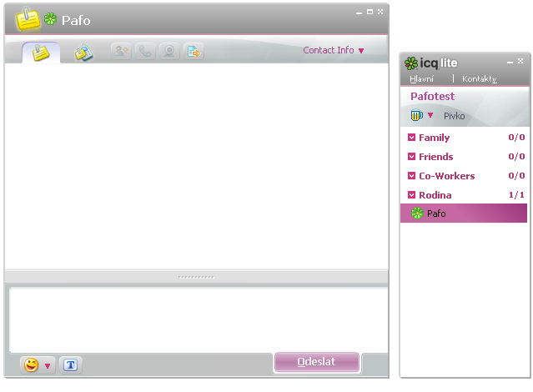Click the add user to contacts icon
The height and width of the screenshot is (392, 533).
point(121,52)
